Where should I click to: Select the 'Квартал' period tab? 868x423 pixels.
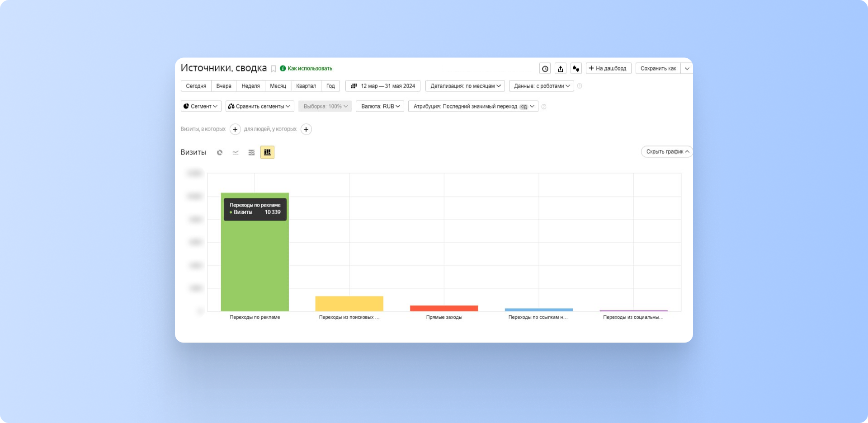pos(306,86)
